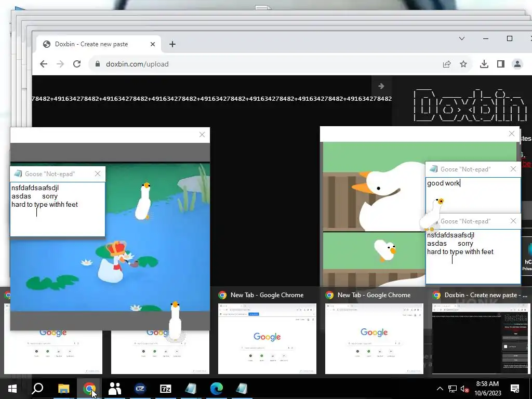Open Chrome downloads icon

tap(484, 64)
